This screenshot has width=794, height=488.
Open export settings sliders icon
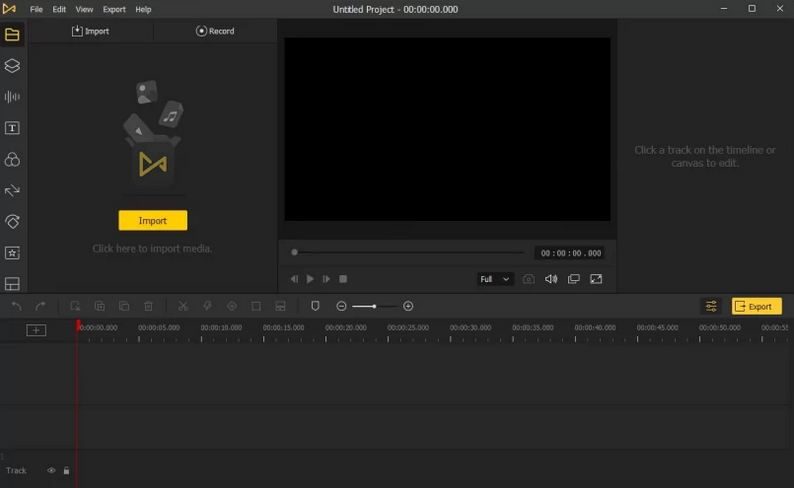click(711, 306)
